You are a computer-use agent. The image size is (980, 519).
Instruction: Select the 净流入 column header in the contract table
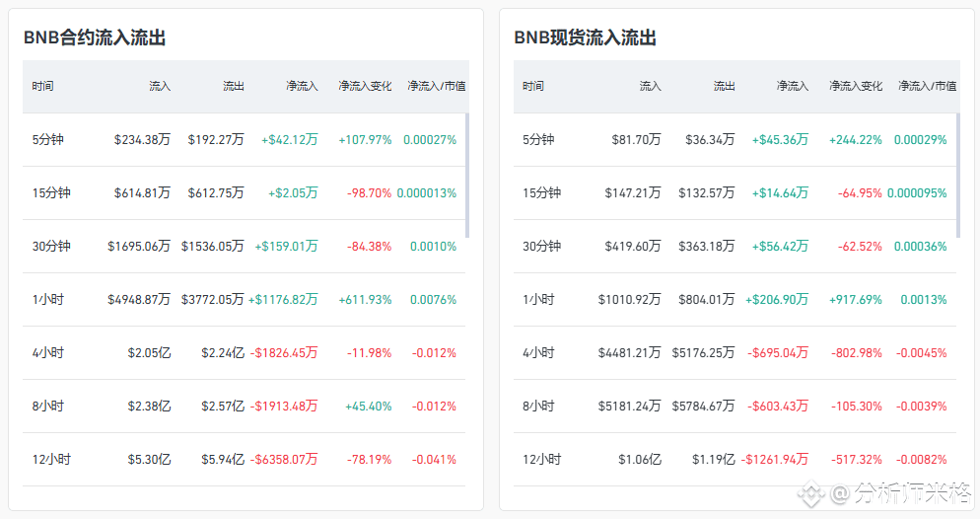point(302,86)
